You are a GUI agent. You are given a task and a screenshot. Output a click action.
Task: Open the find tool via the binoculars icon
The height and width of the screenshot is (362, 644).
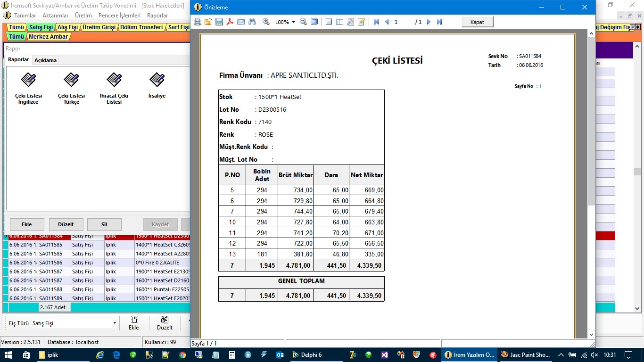252,22
